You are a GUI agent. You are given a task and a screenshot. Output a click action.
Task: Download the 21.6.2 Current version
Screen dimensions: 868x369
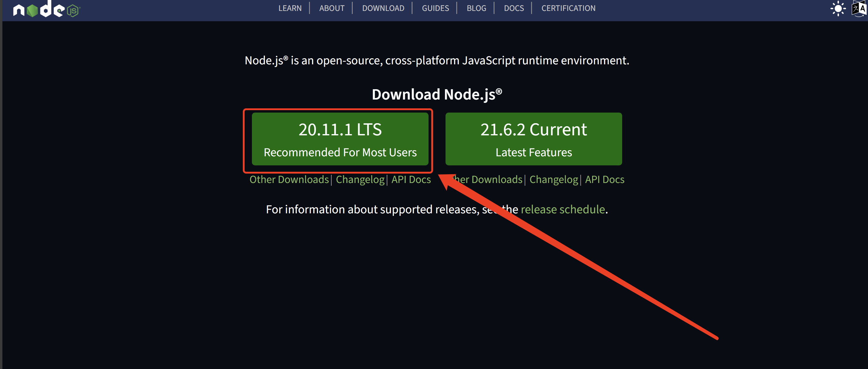(x=534, y=139)
